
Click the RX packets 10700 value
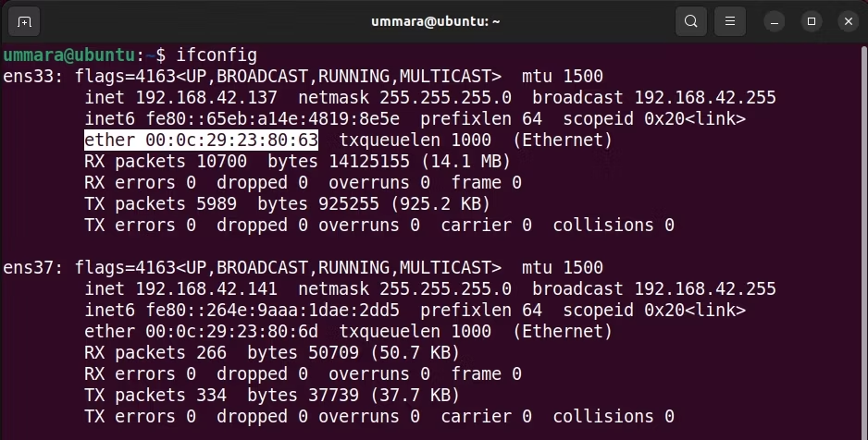(222, 162)
